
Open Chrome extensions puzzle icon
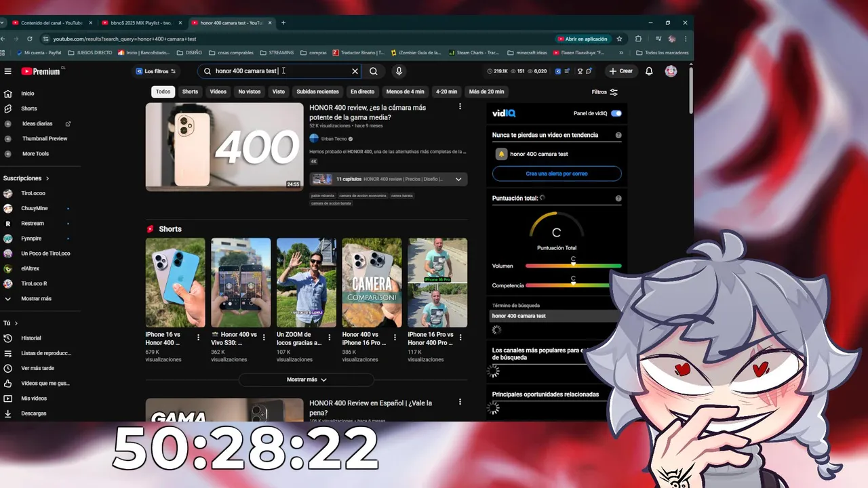(638, 39)
